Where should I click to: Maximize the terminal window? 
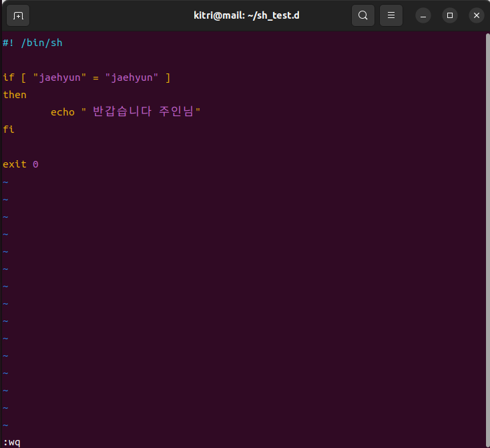point(450,15)
